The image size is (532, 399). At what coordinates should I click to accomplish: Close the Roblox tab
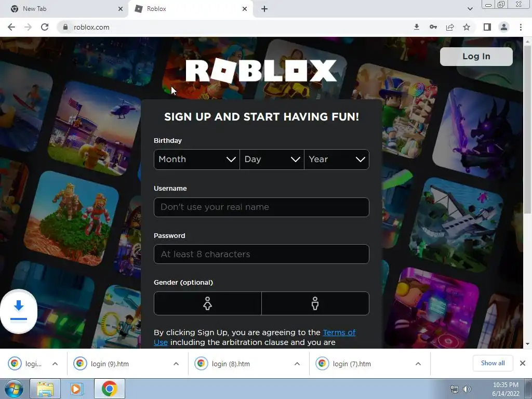[245, 9]
